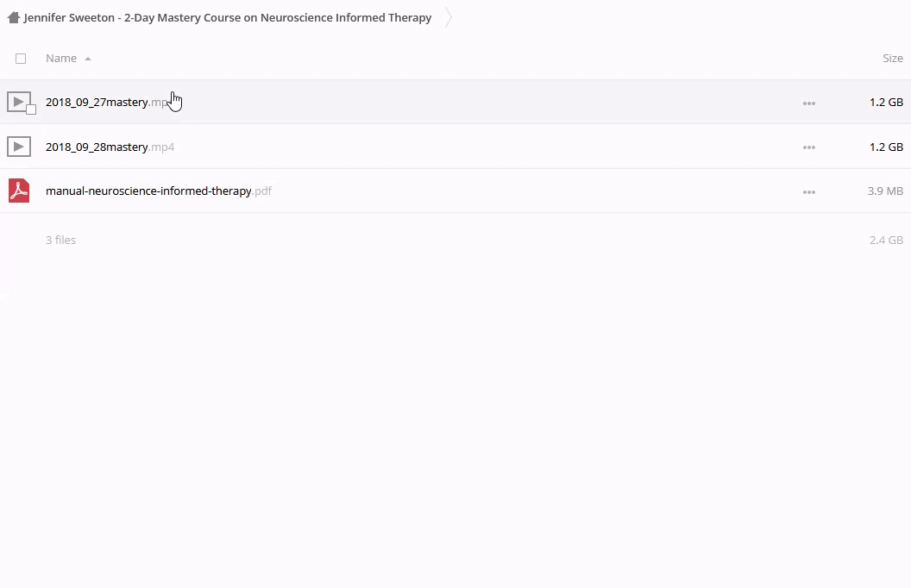The image size is (911, 588).
Task: Open the three-dot menu for 2018_09_28mastery.mp4
Action: coord(808,147)
